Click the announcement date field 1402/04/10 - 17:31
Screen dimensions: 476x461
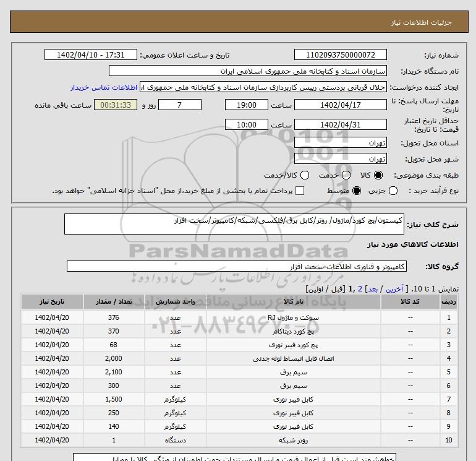pos(91,54)
